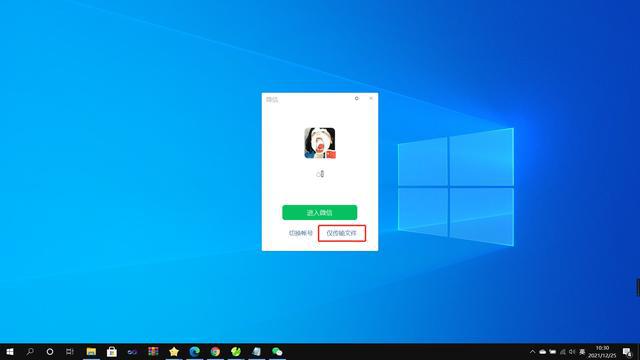
Task: Open WeChat login settings gear icon
Action: 357,98
